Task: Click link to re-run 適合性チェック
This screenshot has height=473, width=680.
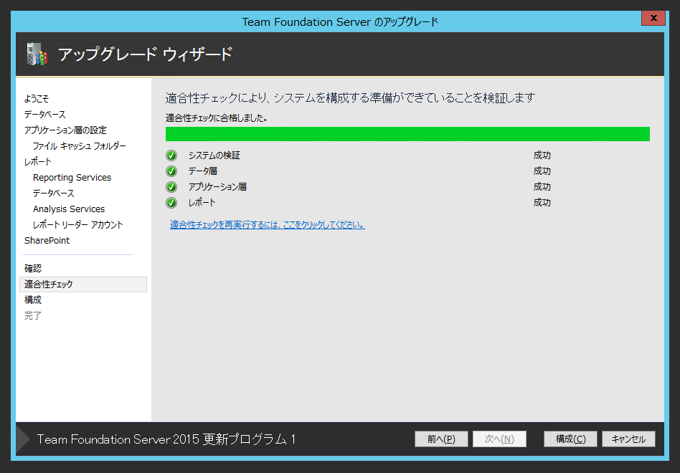Action: click(267, 225)
